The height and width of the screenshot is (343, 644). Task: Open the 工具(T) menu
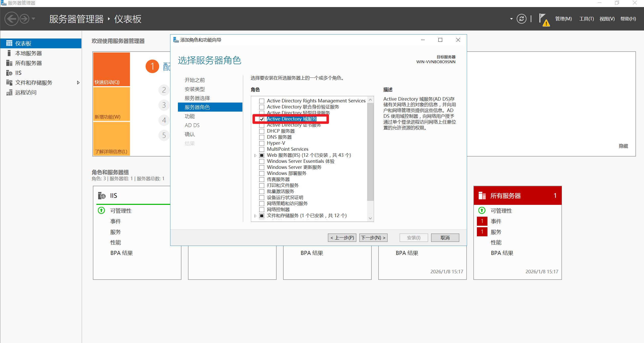[x=586, y=19]
